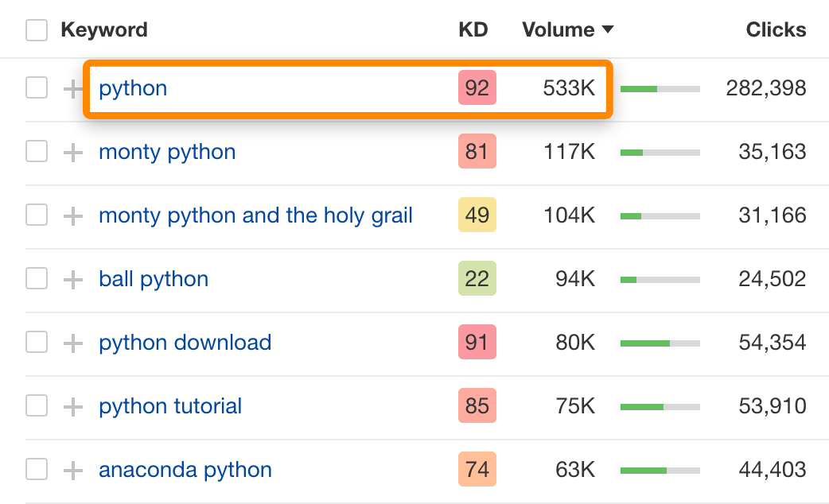The image size is (829, 504).
Task: Click the plus icon beside "ball python"
Action: click(x=72, y=278)
